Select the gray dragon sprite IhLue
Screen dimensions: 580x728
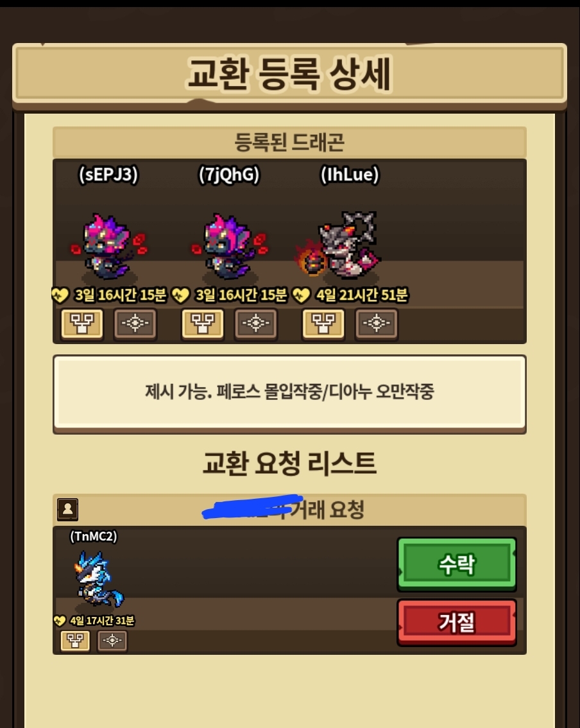tap(339, 245)
